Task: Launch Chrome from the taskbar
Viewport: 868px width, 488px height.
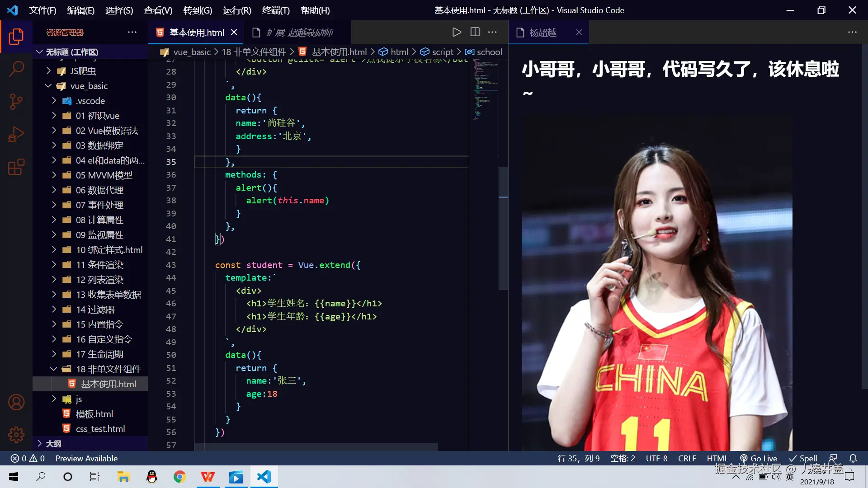Action: pyautogui.click(x=179, y=477)
